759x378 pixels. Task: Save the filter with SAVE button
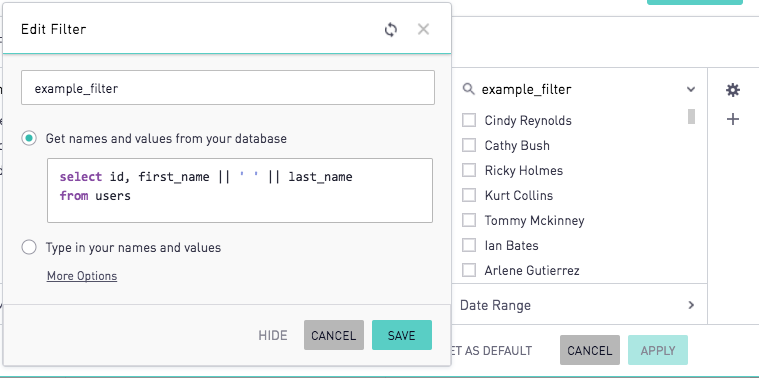tap(402, 335)
